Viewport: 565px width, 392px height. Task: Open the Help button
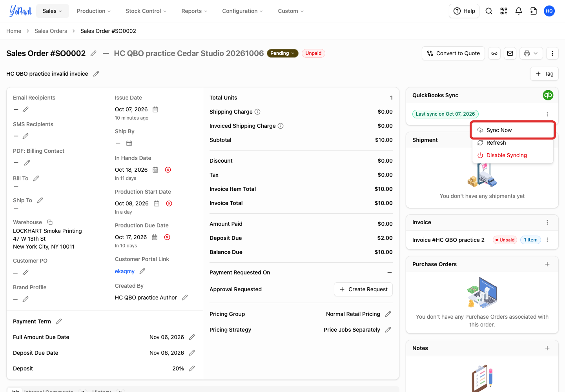pyautogui.click(x=464, y=11)
